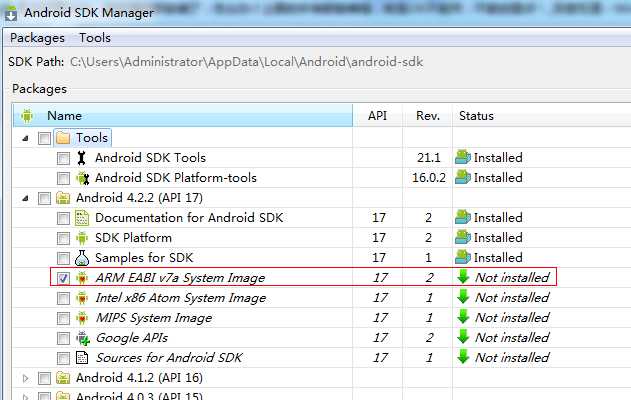Click the green download arrow for Intel x86 Atom
Viewport: 631px width, 400px height.
click(x=464, y=297)
